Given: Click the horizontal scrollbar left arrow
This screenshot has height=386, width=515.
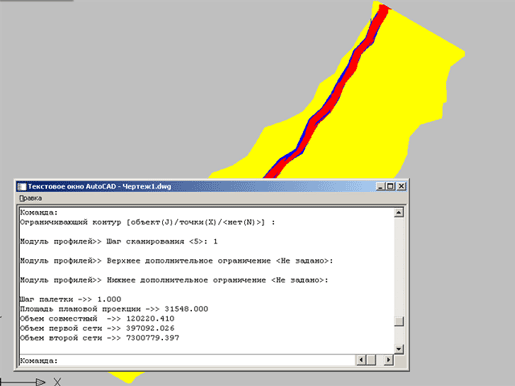Looking at the screenshot, I should click(361, 360).
